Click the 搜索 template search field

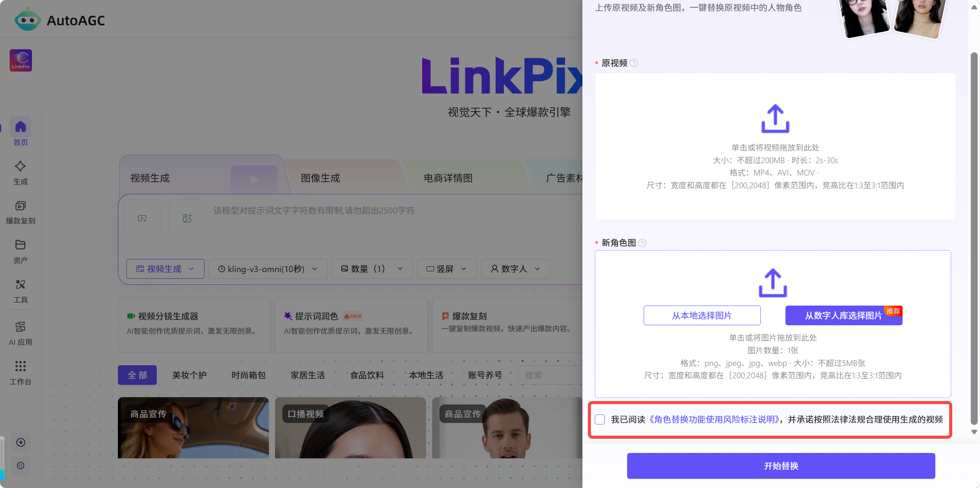tap(550, 375)
